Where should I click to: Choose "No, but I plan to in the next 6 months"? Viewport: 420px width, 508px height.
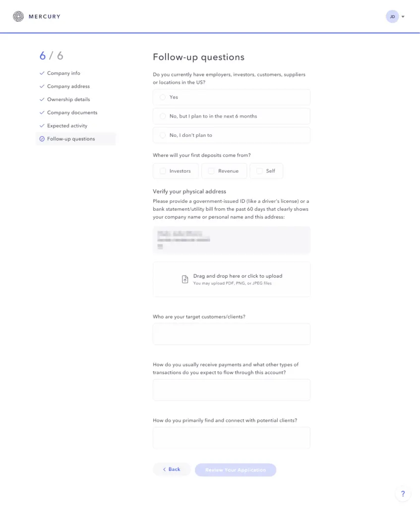(163, 116)
